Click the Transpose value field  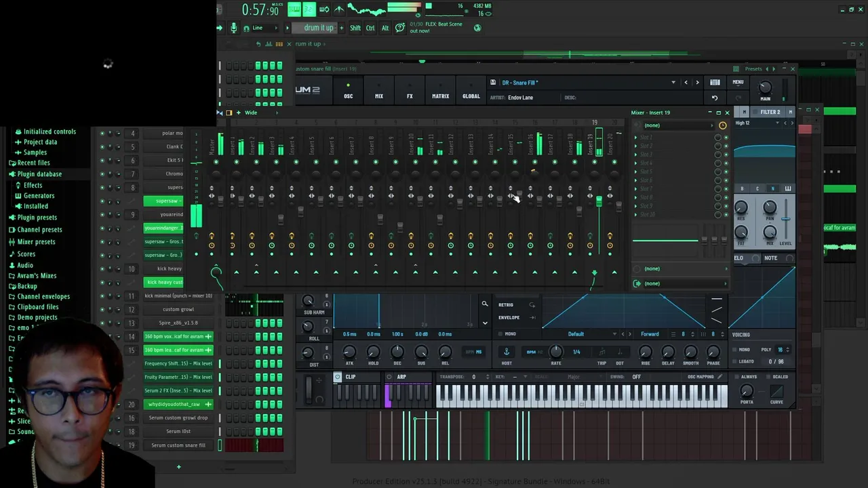[473, 377]
